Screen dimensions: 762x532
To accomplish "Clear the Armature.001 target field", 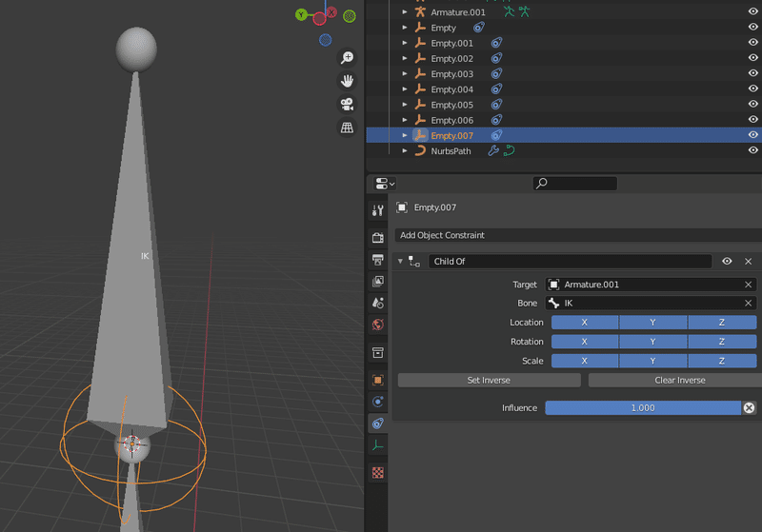I will pyautogui.click(x=749, y=285).
